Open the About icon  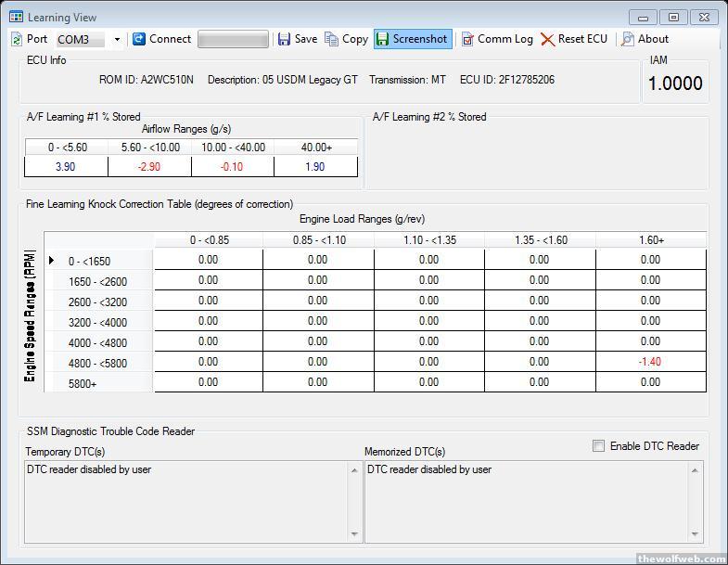click(x=628, y=39)
